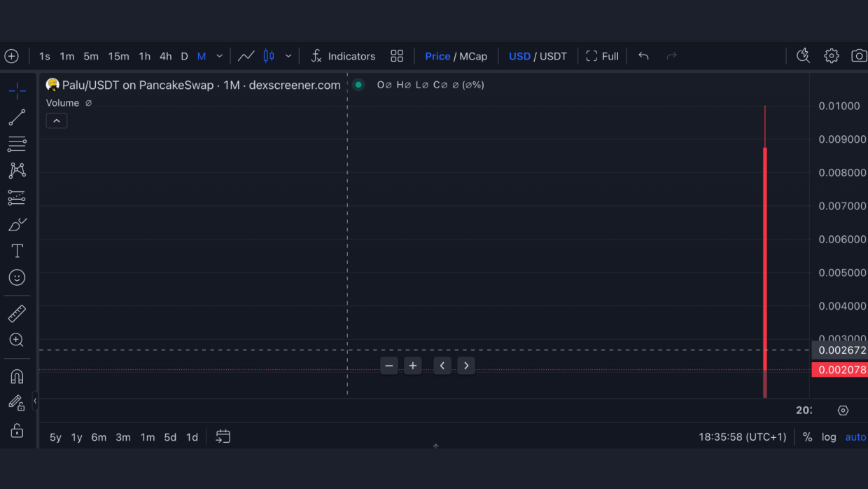868x489 pixels.
Task: Take a snapshot with camera icon
Action: coord(859,56)
